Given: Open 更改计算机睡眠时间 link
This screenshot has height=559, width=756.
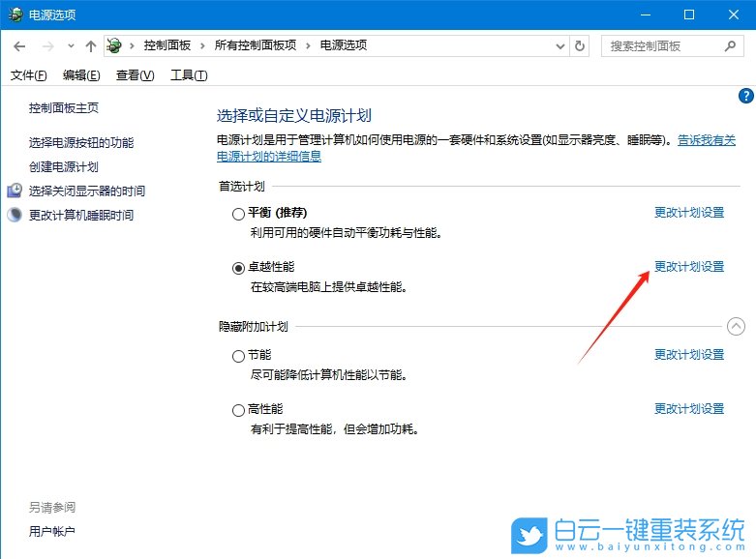Looking at the screenshot, I should coord(81,216).
